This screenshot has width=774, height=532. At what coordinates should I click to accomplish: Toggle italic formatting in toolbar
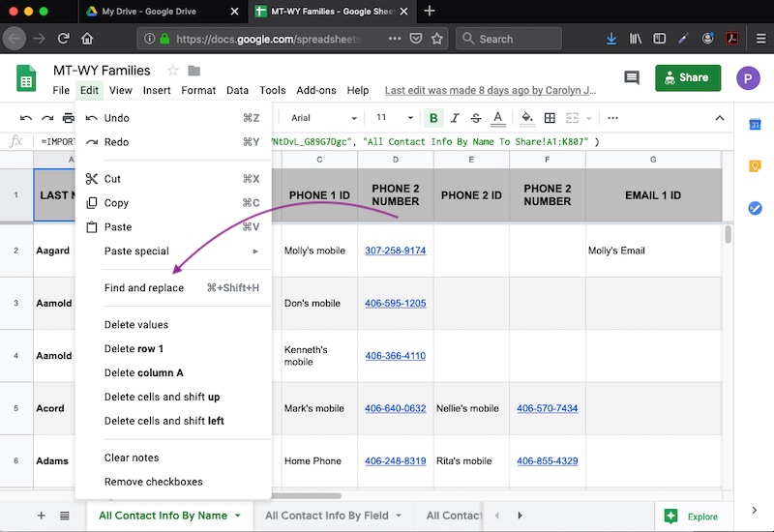coord(455,118)
